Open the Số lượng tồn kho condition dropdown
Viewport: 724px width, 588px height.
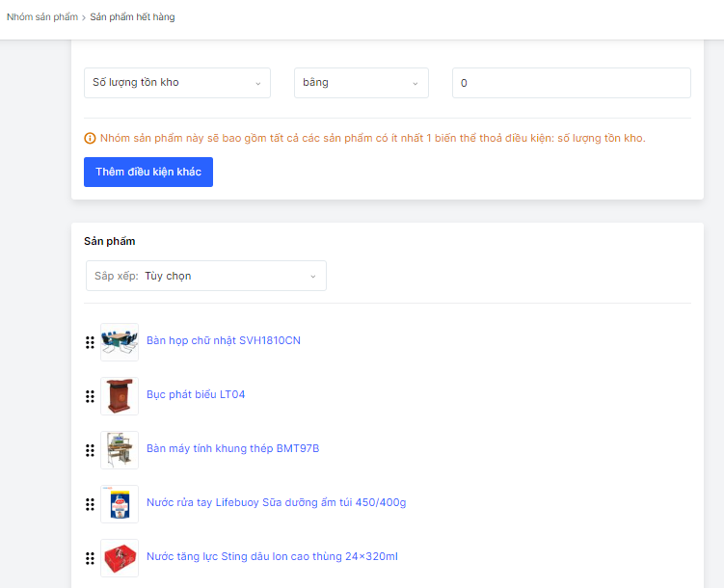click(176, 83)
